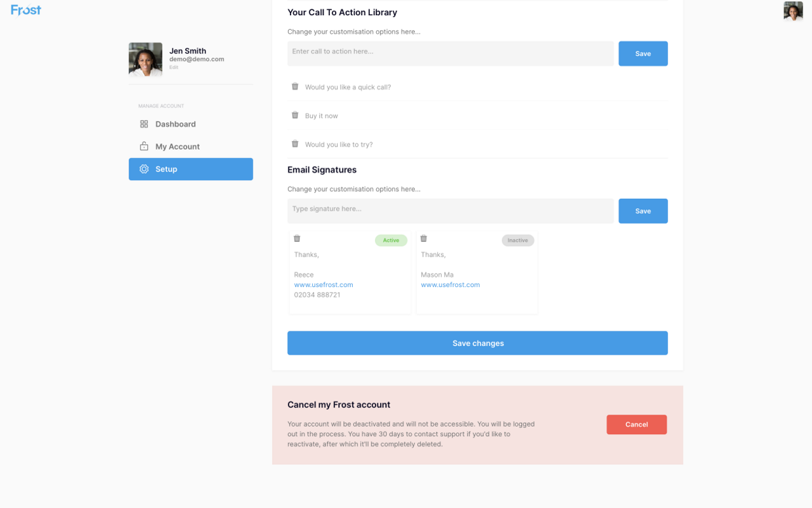This screenshot has width=812, height=508.
Task: Toggle the Inactive signature badge
Action: (518, 241)
